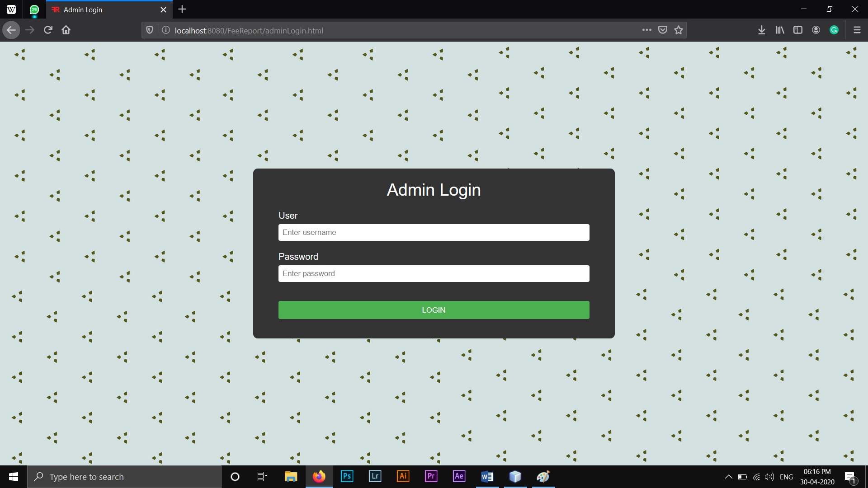
Task: Open page actions three-dots menu
Action: (x=646, y=30)
